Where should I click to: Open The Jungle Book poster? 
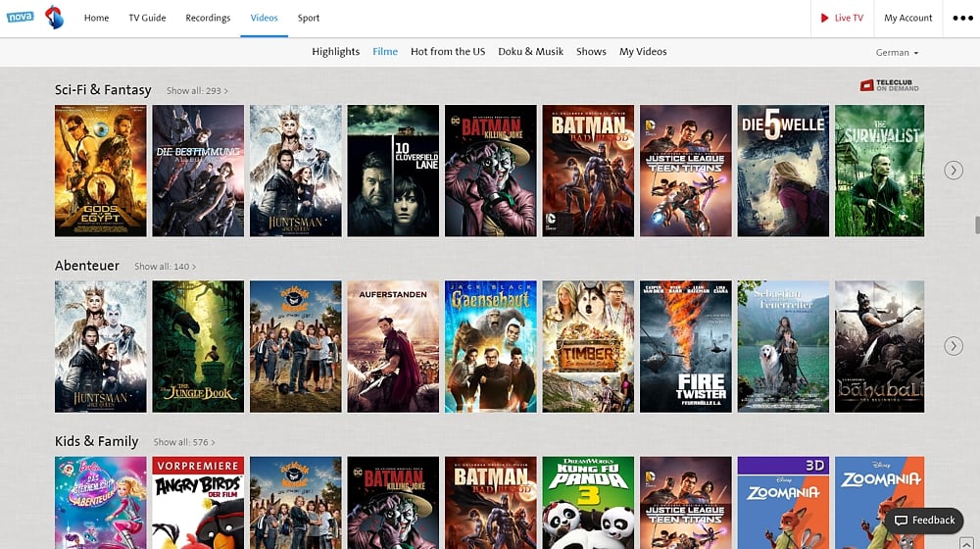198,346
